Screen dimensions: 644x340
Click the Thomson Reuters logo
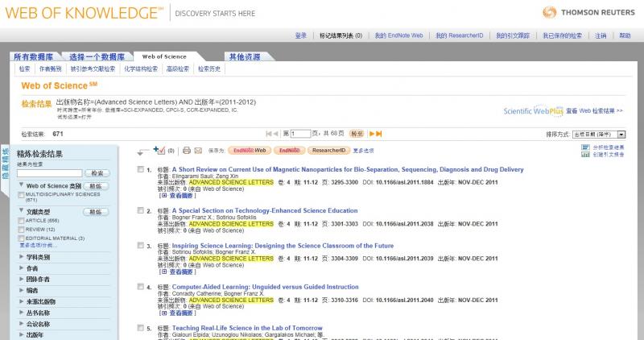tap(588, 12)
